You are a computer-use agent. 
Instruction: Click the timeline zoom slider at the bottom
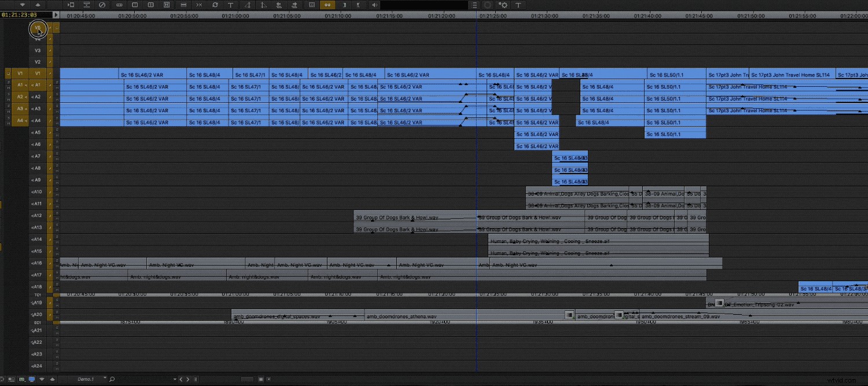pos(247,379)
